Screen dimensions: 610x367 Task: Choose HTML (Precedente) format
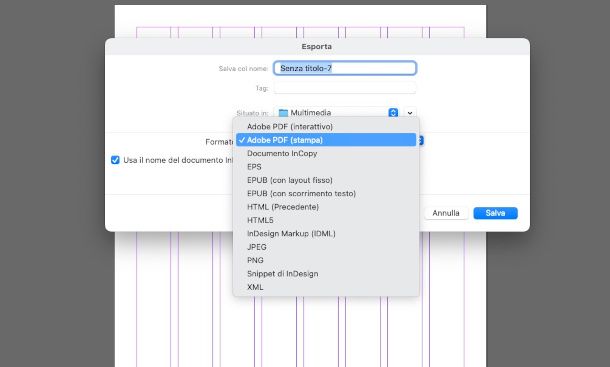click(x=326, y=207)
